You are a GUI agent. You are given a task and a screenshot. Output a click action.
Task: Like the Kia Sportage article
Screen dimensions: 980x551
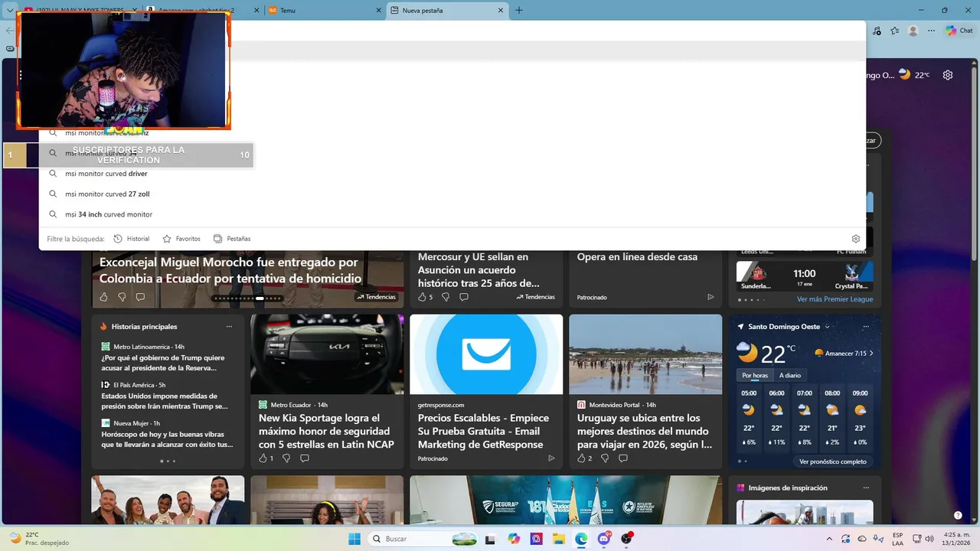coord(266,458)
